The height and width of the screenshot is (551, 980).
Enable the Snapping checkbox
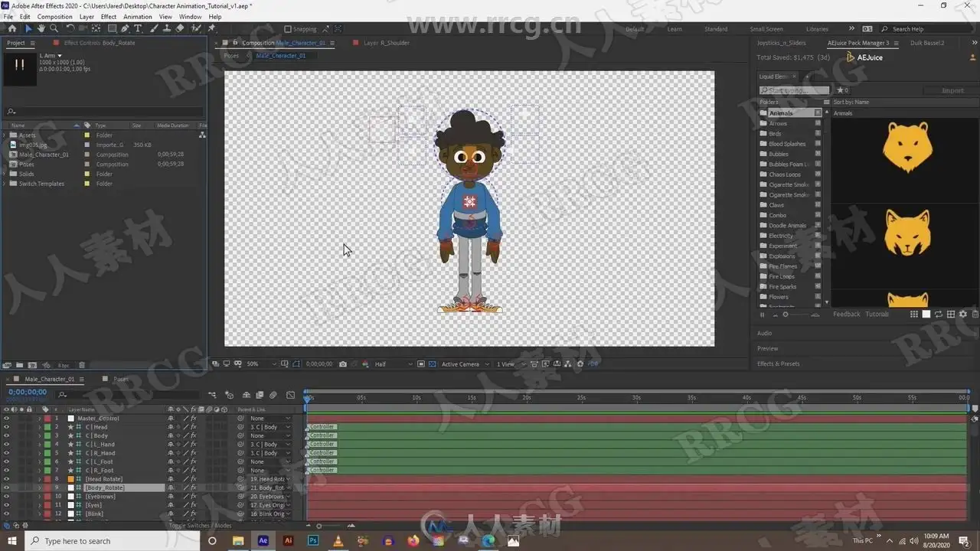point(288,29)
